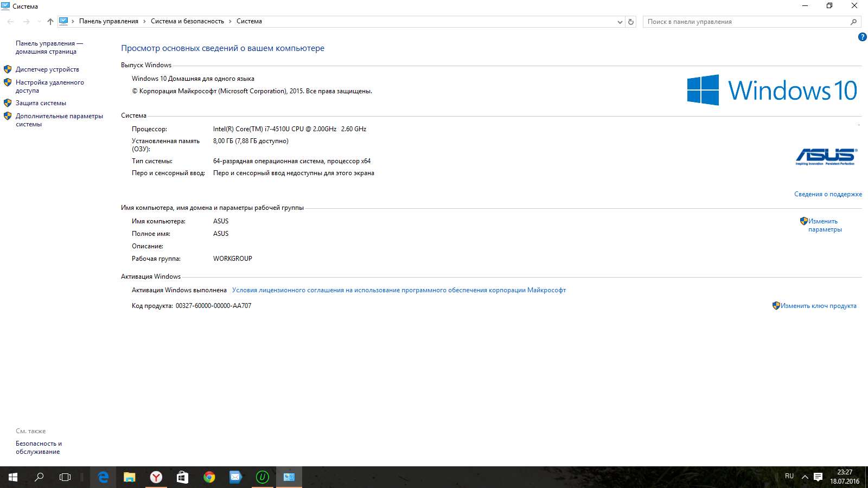Open 'Диспетчер устройств' link

(x=47, y=69)
